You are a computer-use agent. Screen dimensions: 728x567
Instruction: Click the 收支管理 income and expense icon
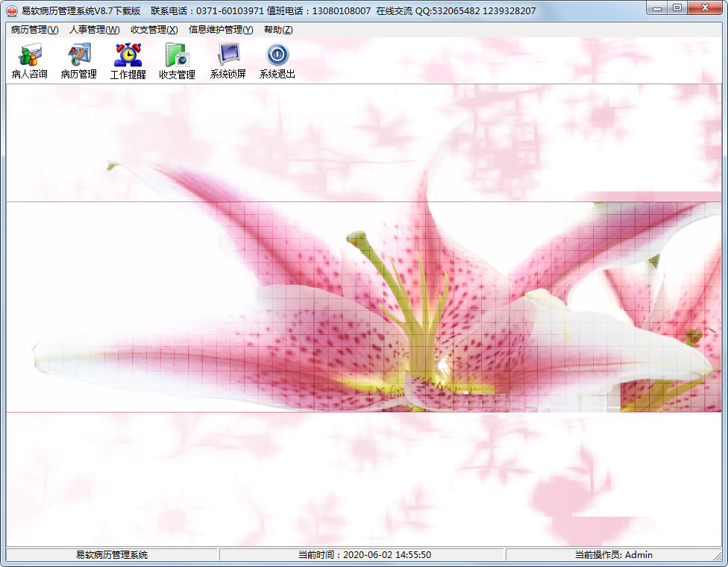click(177, 61)
